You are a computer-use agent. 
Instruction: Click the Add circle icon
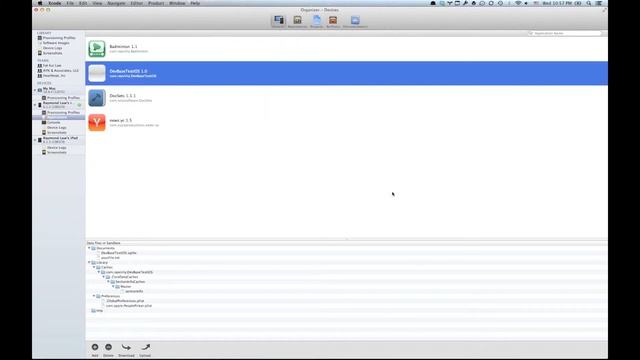point(95,347)
